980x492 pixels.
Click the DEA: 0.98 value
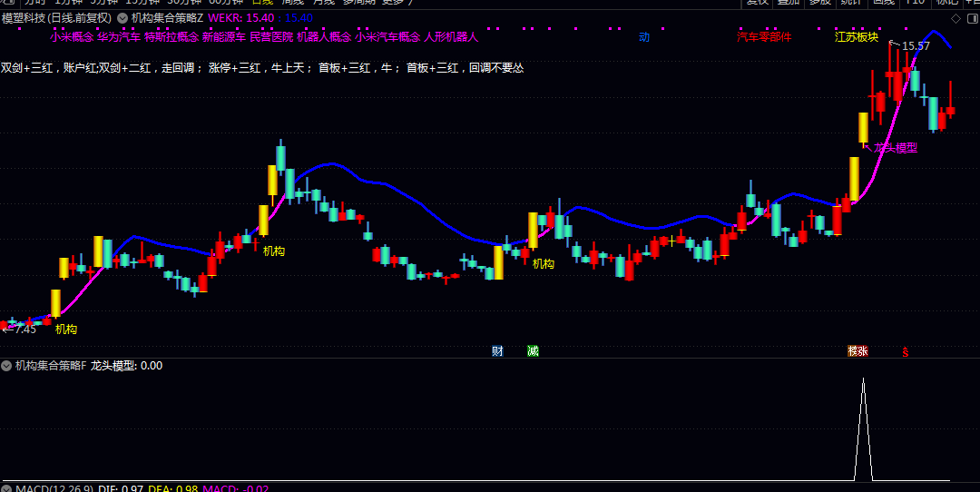(173, 488)
